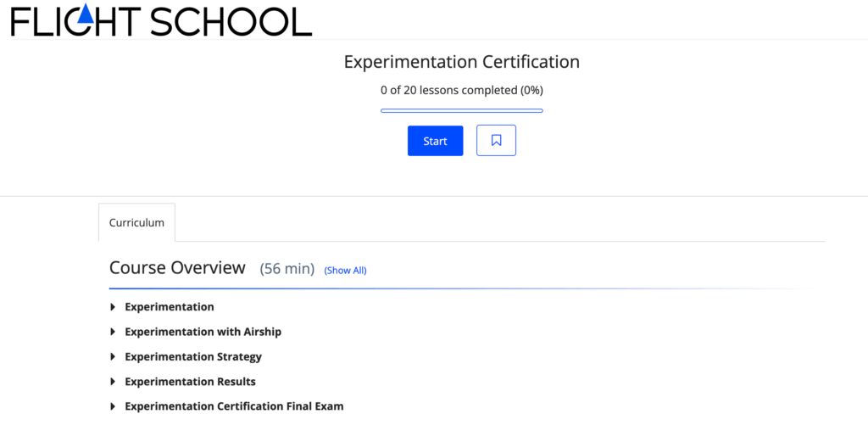868x425 pixels.
Task: Toggle the Experimentation Strategy disclosure triangle
Action: point(113,357)
